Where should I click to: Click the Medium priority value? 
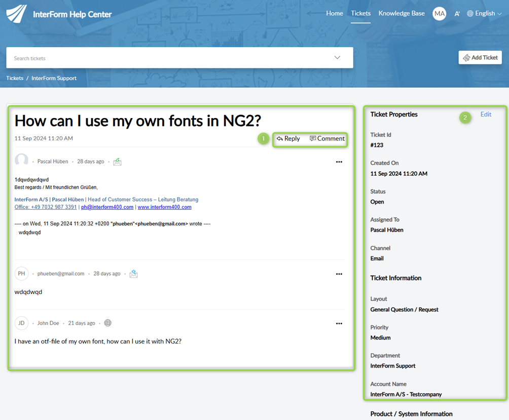pos(380,337)
